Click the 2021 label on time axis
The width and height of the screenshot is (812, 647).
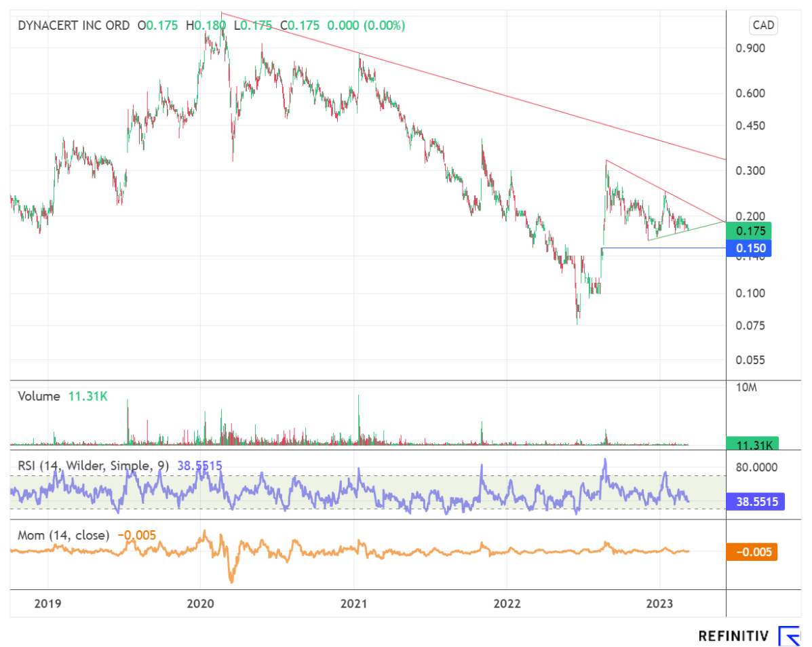[353, 603]
